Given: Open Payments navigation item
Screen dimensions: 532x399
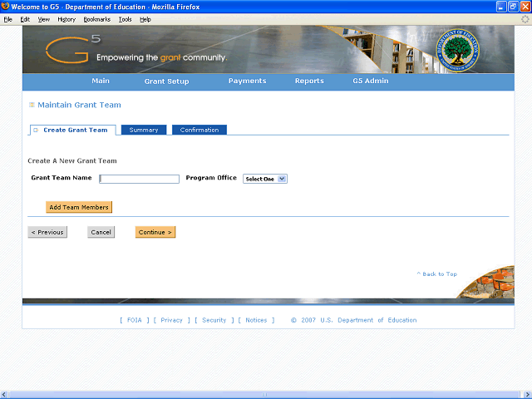Looking at the screenshot, I should click(247, 81).
